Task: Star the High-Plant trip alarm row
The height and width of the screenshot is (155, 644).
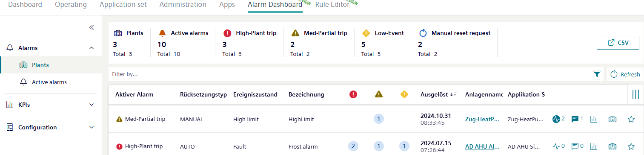Action: tap(631, 146)
